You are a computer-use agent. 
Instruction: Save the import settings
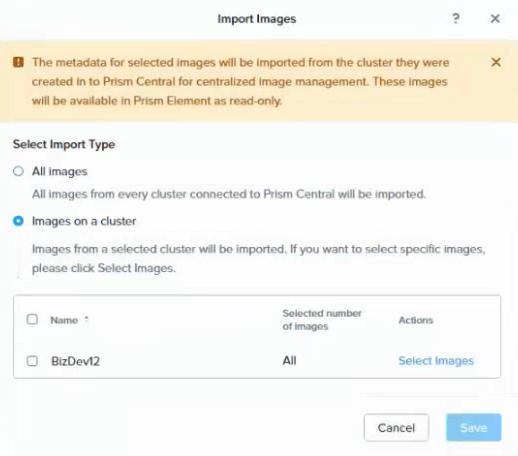tap(474, 428)
